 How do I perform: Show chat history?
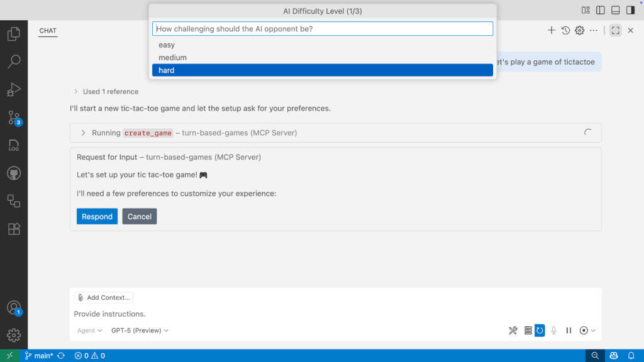coord(565,30)
